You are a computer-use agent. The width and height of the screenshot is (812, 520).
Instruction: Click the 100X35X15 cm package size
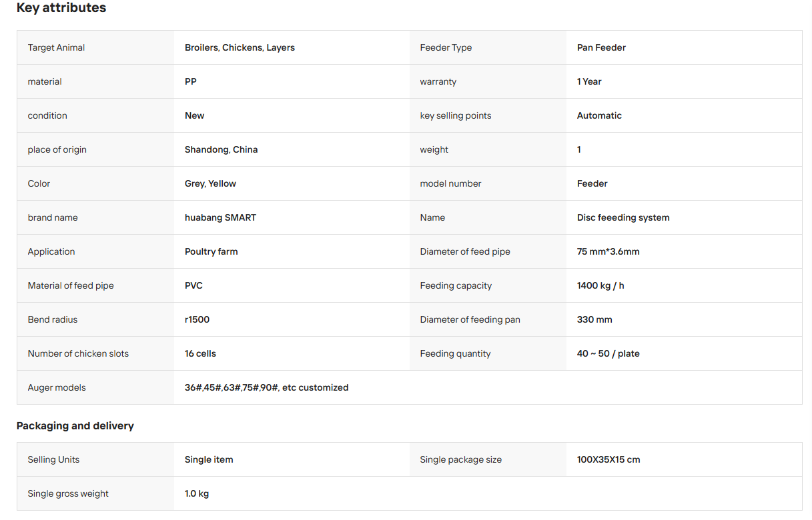608,459
